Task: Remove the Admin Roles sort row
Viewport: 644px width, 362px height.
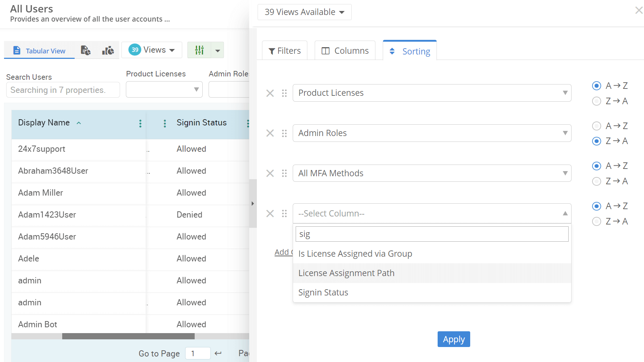Action: tap(270, 133)
